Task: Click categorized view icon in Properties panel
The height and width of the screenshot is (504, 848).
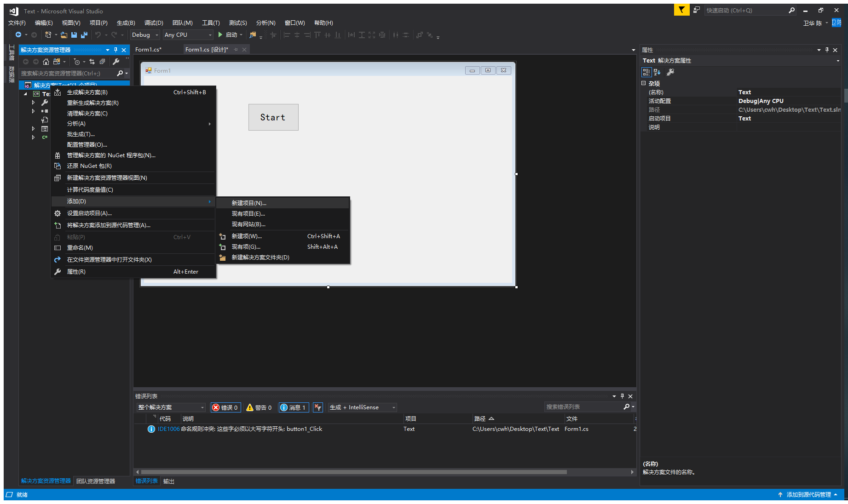Action: (646, 72)
